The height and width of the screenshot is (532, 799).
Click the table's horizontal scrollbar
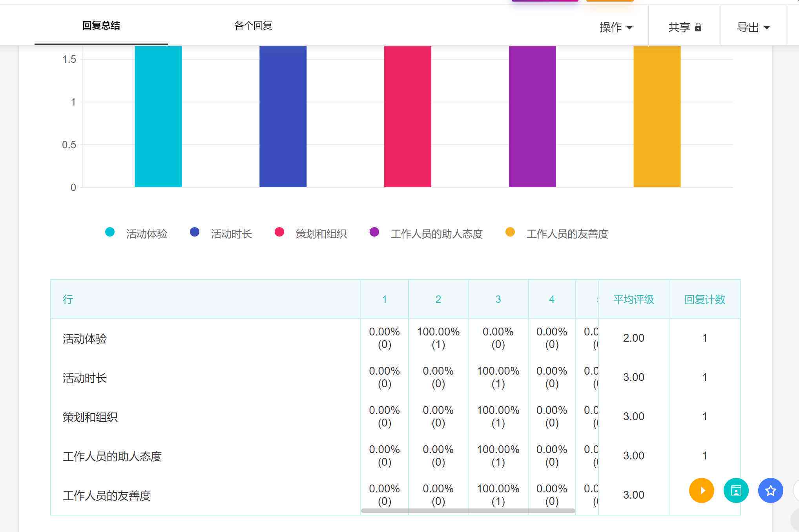[468, 511]
